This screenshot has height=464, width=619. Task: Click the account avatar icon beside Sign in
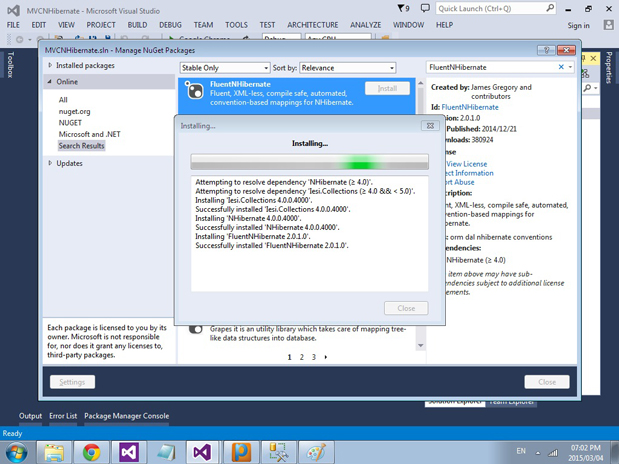click(609, 25)
